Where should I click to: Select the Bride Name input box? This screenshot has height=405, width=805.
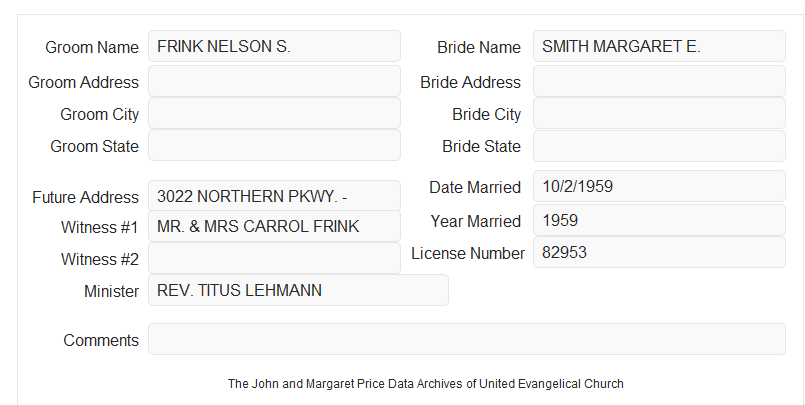659,46
